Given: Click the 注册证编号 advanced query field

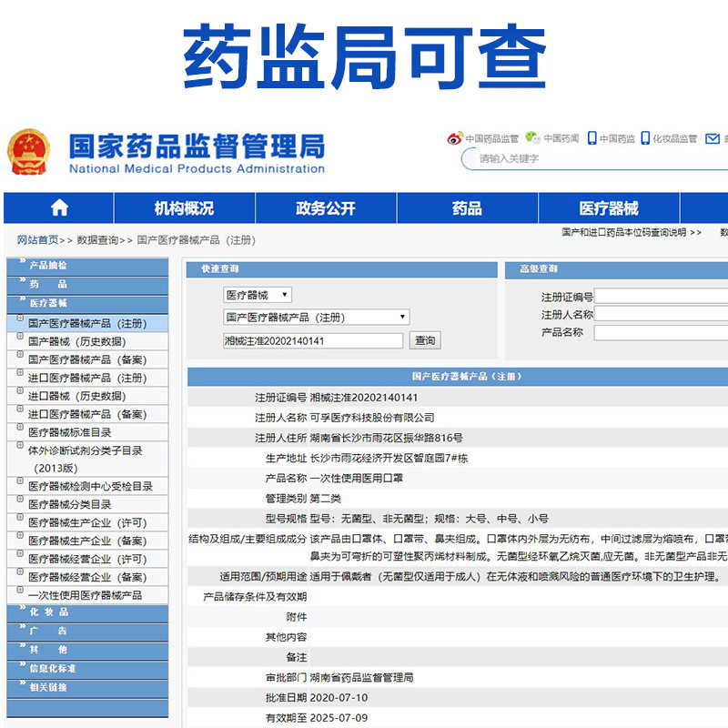Looking at the screenshot, I should pos(662,297).
